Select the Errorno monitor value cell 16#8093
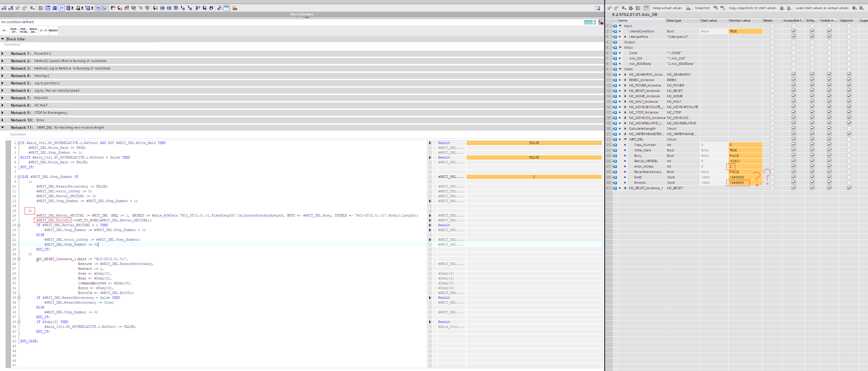This screenshot has width=868, height=371. pos(738,183)
